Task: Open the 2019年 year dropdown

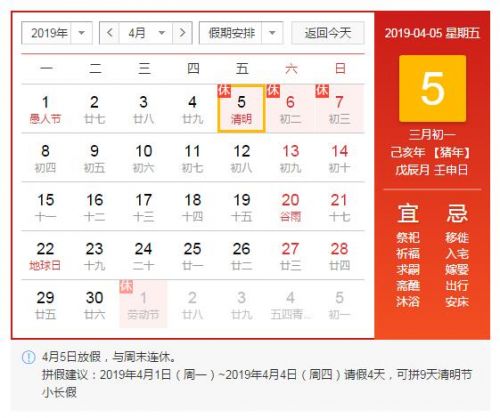Action: (x=57, y=33)
